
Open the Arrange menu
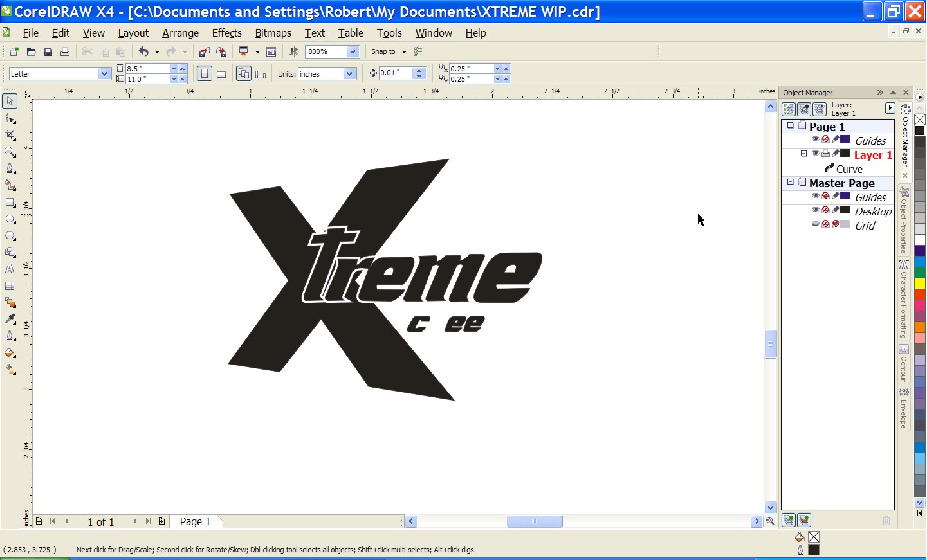[x=180, y=33]
